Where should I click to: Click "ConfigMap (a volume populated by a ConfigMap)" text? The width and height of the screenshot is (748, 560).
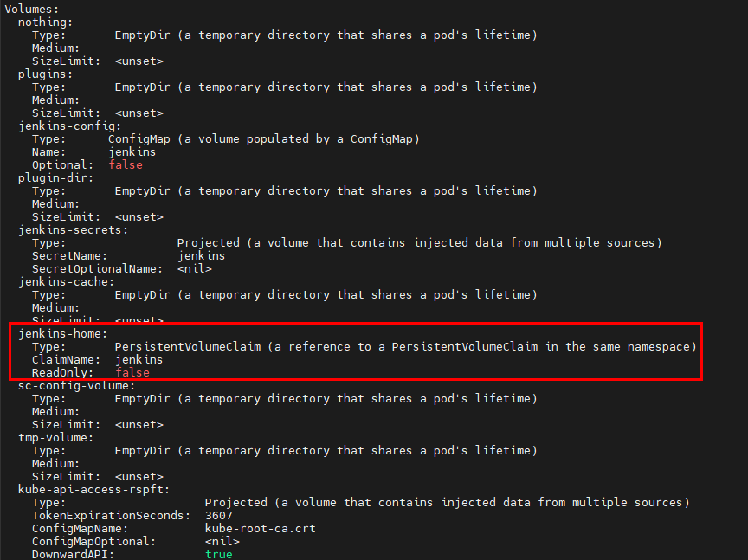coord(263,139)
